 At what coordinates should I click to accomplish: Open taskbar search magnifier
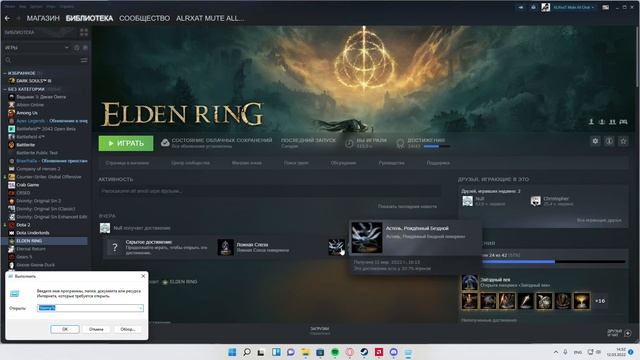[247, 352]
